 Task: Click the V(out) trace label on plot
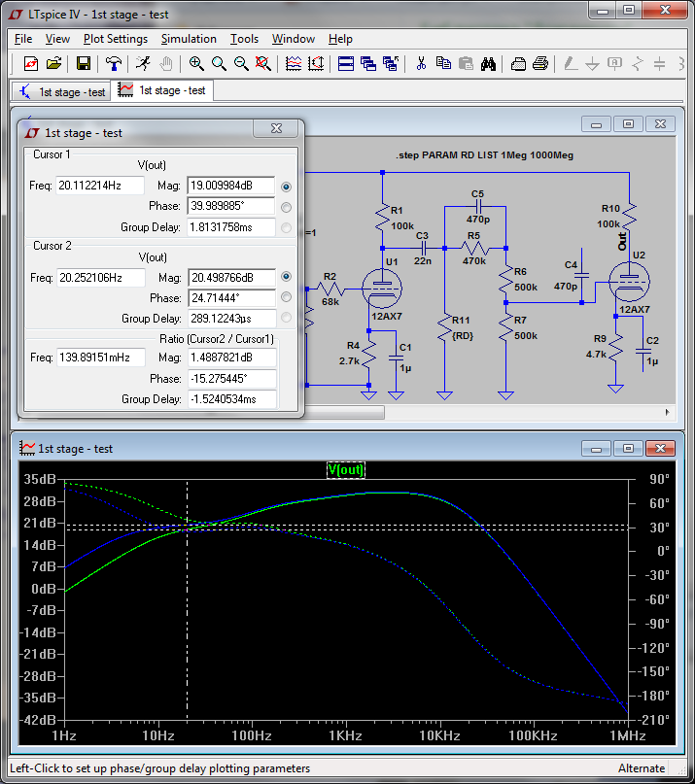click(345, 470)
